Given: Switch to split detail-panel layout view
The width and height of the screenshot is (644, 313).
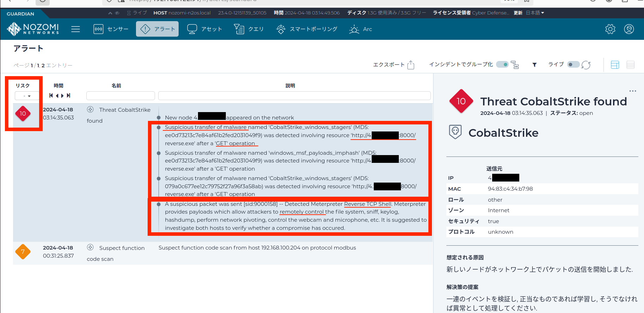Looking at the screenshot, I should [x=615, y=65].
